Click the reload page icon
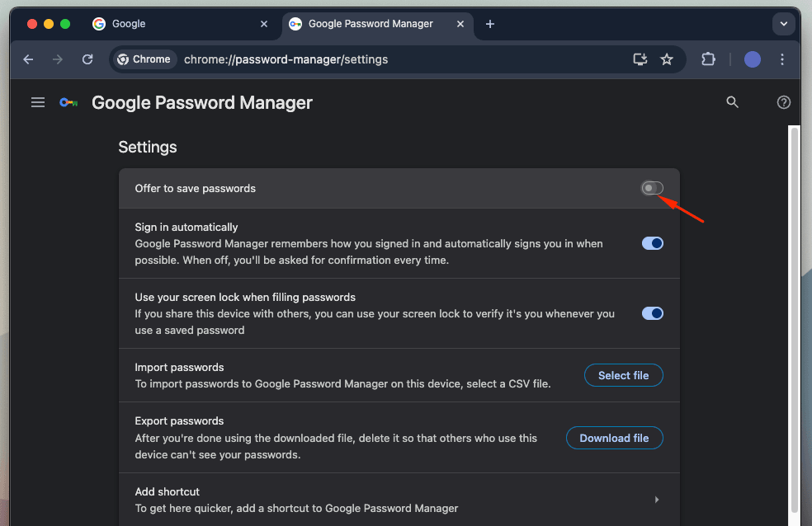This screenshot has width=812, height=526. coord(87,59)
